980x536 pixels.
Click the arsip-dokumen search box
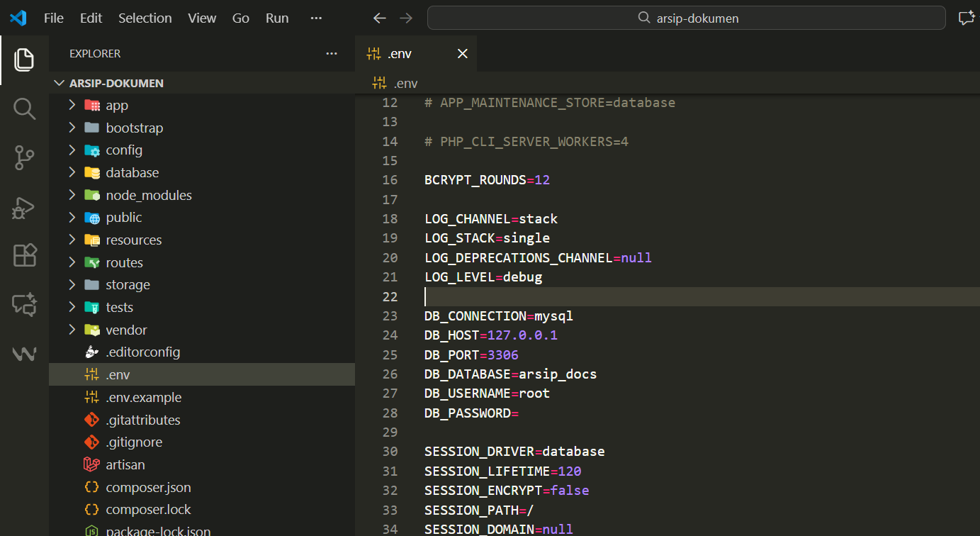686,18
